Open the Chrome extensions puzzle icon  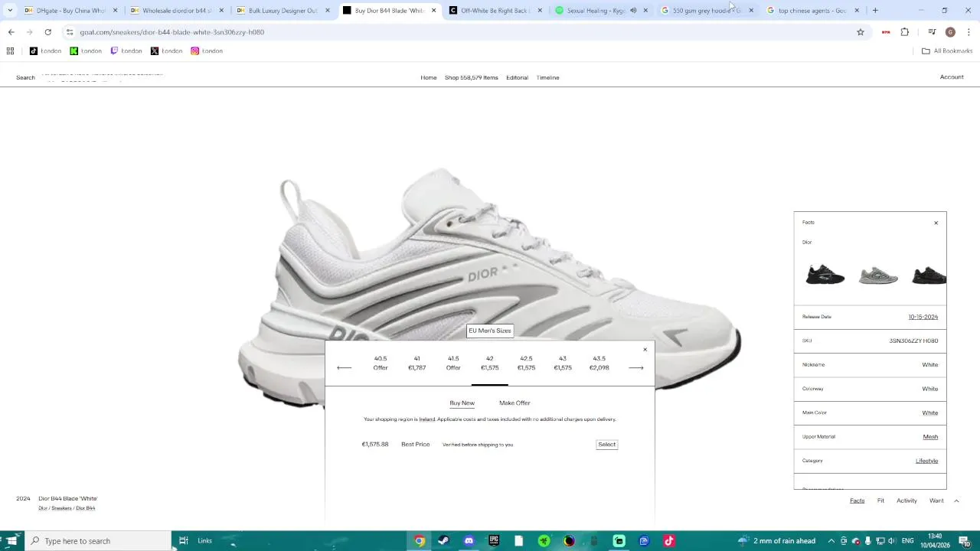(905, 32)
